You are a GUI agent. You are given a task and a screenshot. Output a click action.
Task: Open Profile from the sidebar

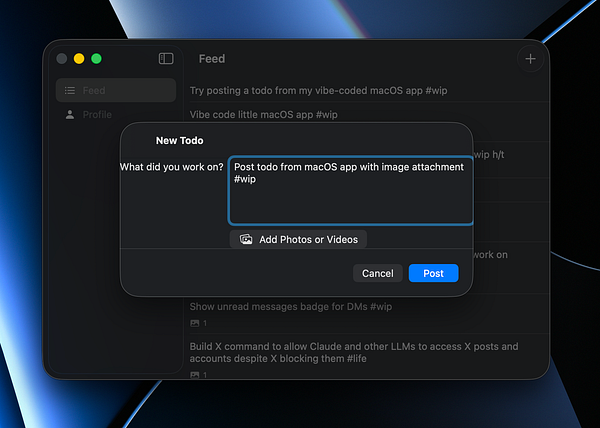click(116, 114)
